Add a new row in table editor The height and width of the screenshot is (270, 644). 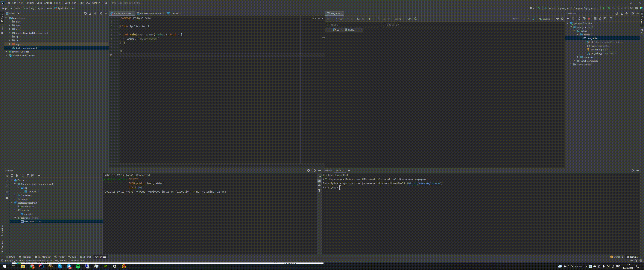pyautogui.click(x=369, y=19)
